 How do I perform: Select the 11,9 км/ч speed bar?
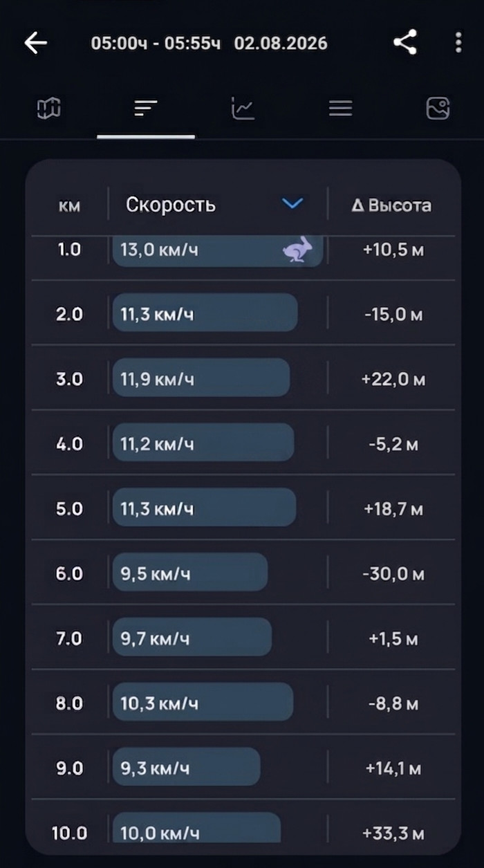pyautogui.click(x=201, y=378)
